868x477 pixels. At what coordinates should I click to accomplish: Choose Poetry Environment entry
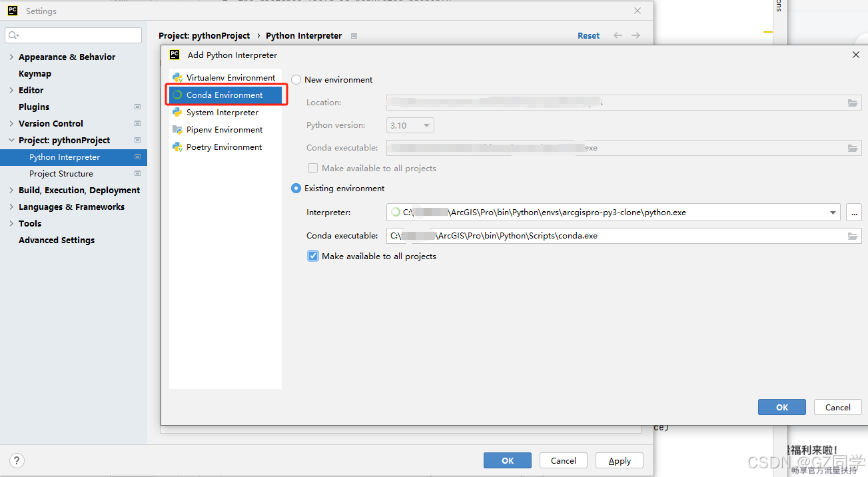(x=225, y=147)
